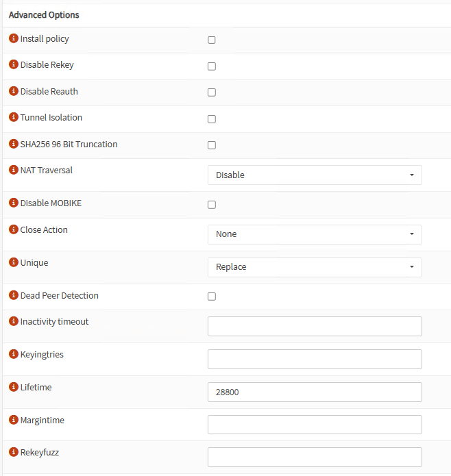Toggle the Disable MOBIKE checkbox
Screen dimensions: 451x476
pyautogui.click(x=212, y=205)
